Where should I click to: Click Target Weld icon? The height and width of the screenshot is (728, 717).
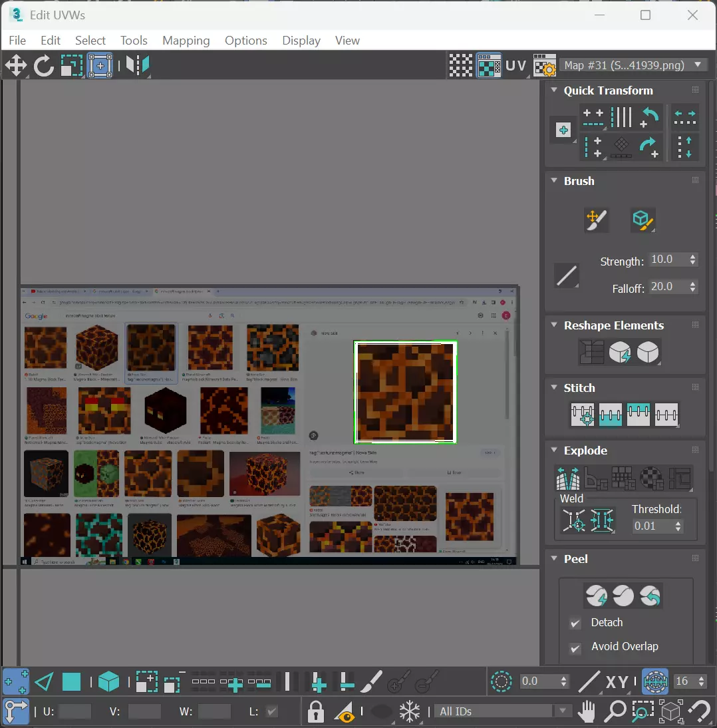[x=574, y=520]
